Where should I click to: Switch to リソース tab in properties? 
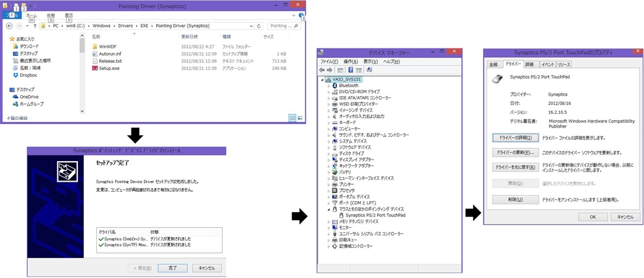tap(564, 65)
